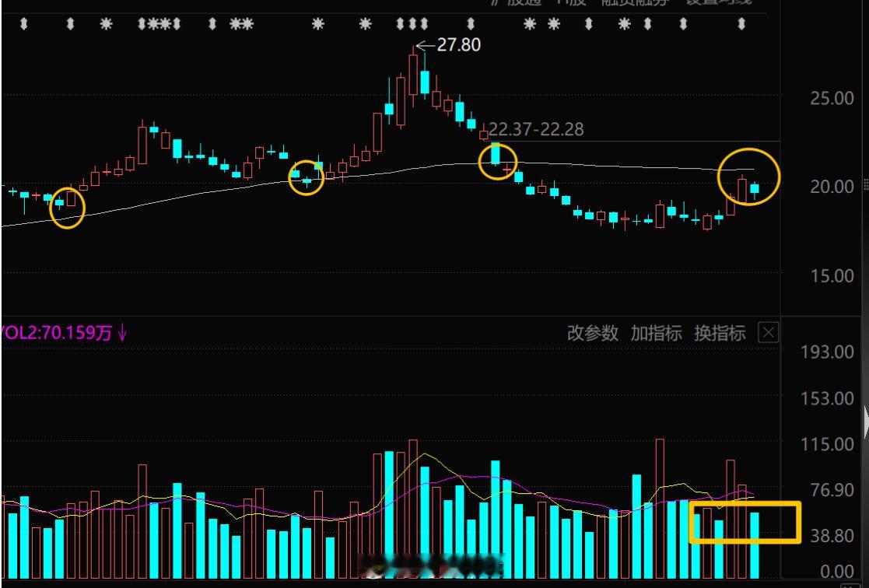Click the 15.00 price axis label
The image size is (869, 588).
click(x=832, y=275)
